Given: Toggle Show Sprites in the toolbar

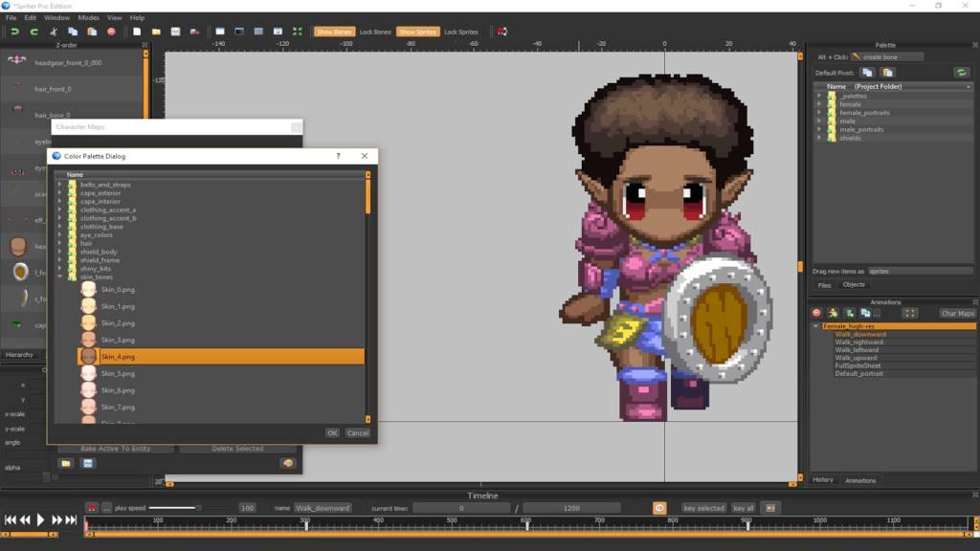Looking at the screenshot, I should click(x=417, y=32).
